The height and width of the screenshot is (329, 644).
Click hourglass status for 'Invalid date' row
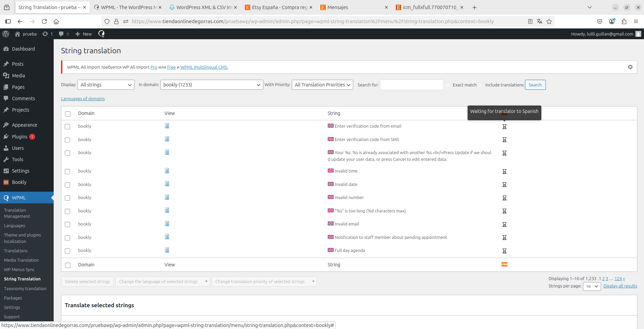click(504, 185)
